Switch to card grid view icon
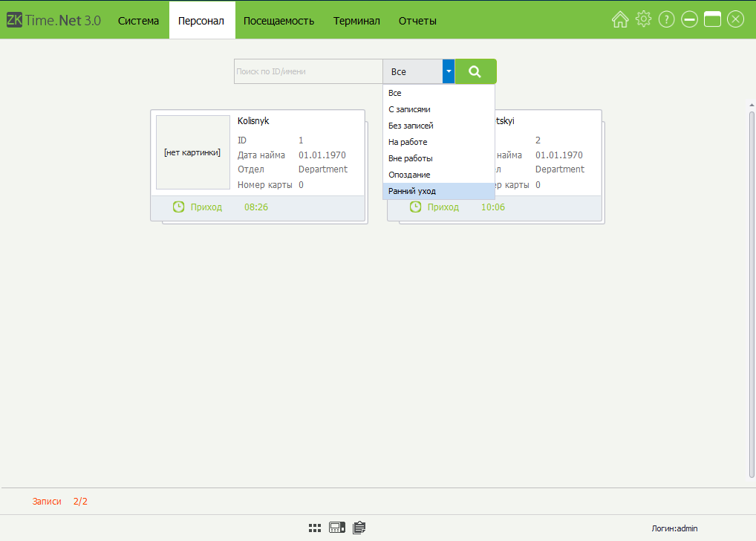This screenshot has width=756, height=541. (x=315, y=528)
